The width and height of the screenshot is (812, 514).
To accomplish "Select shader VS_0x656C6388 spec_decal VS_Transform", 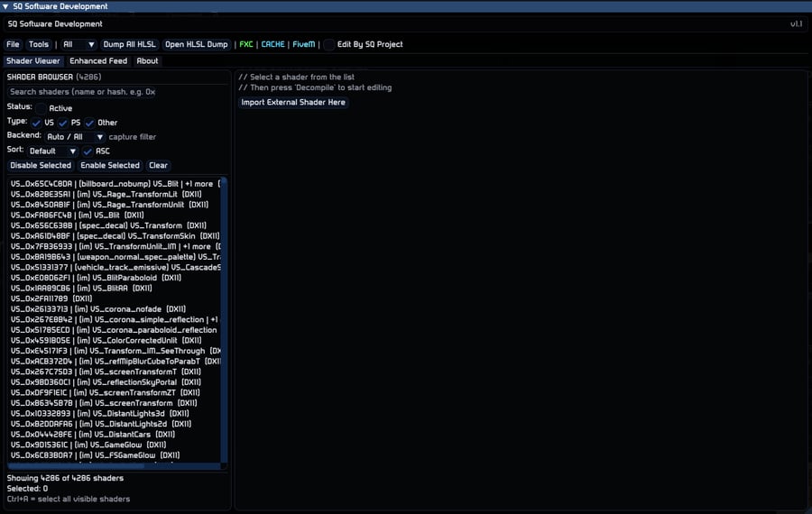I will coord(115,225).
